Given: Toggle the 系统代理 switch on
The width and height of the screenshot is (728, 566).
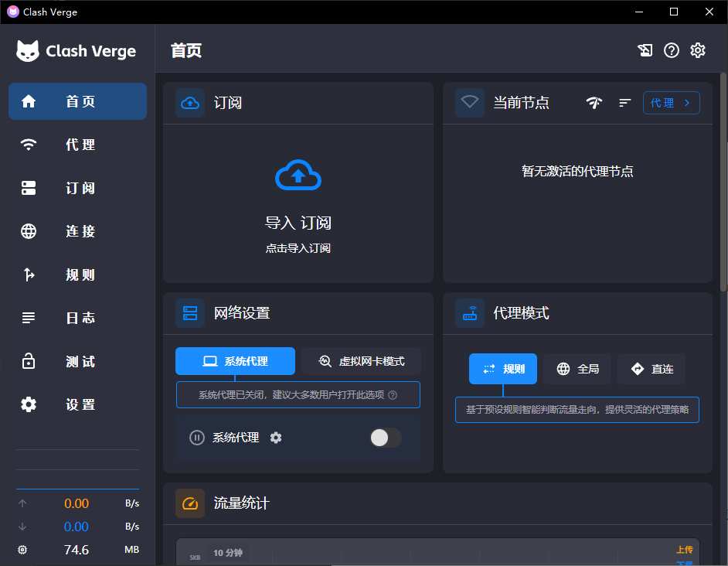Looking at the screenshot, I should [386, 438].
